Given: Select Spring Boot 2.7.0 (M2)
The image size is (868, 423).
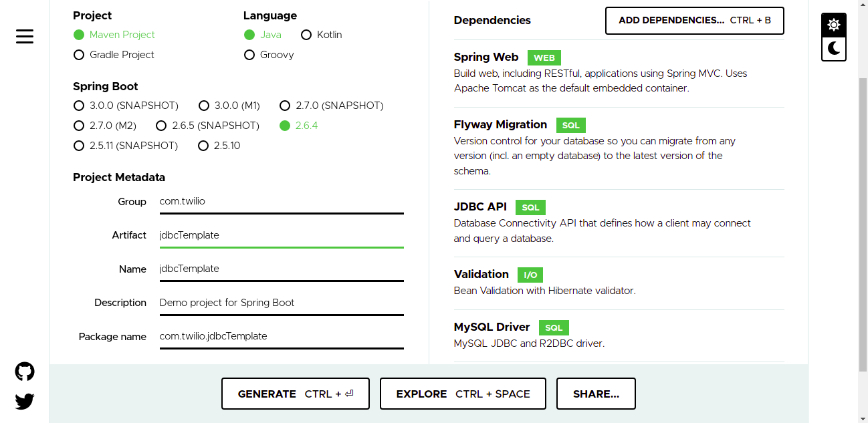Looking at the screenshot, I should (104, 126).
